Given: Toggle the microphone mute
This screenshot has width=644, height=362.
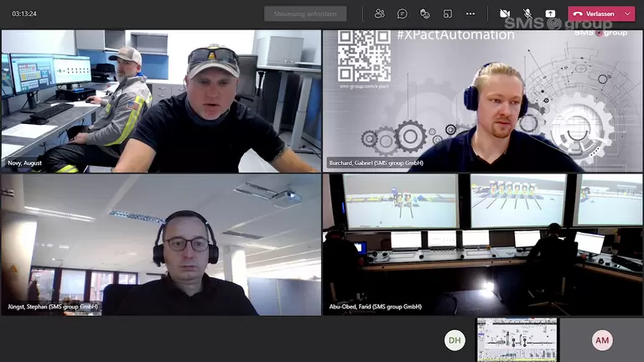Looking at the screenshot, I should [x=527, y=13].
